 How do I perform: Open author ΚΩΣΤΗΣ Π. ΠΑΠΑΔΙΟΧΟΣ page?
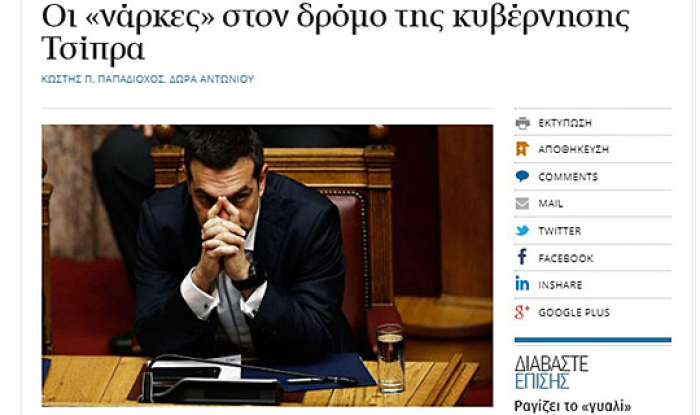[x=103, y=79]
